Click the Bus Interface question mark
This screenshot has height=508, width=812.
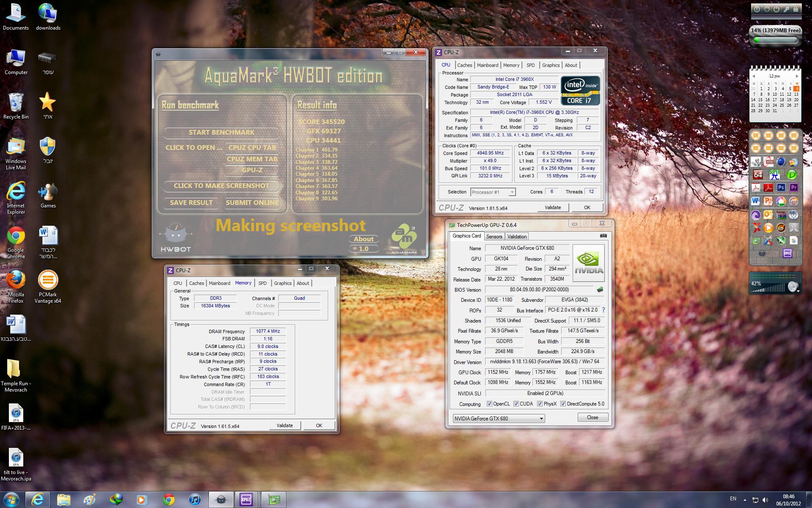(x=604, y=310)
